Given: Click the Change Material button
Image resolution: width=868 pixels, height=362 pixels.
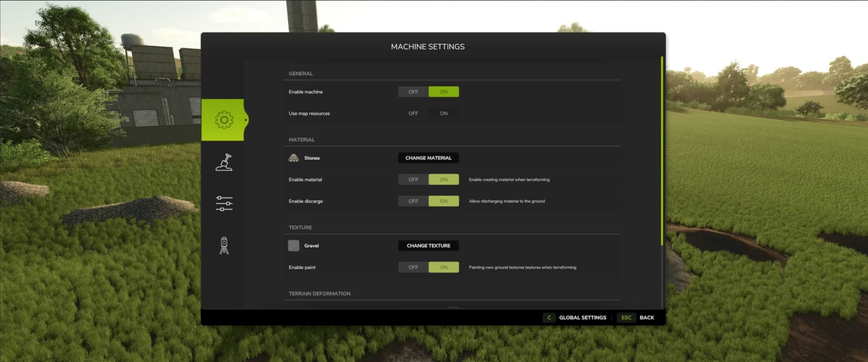Looking at the screenshot, I should 428,158.
